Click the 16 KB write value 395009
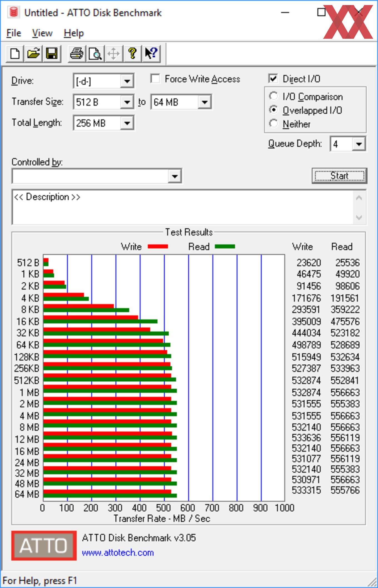378x588 pixels. [306, 321]
